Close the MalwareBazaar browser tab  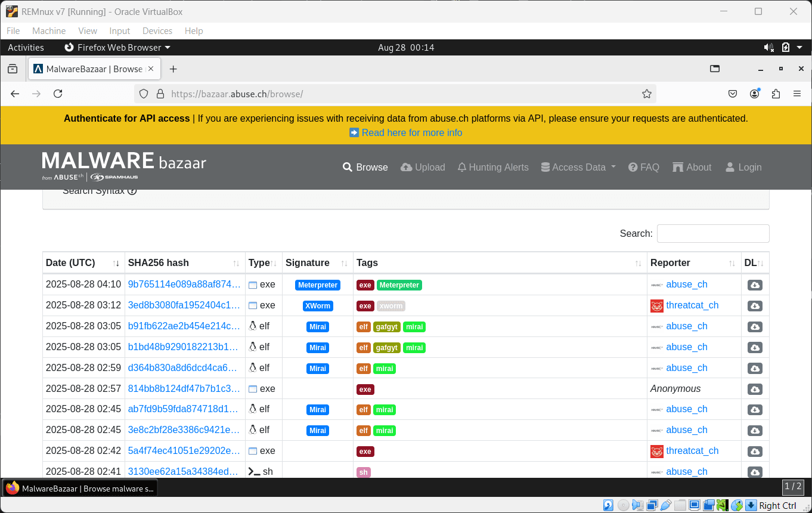151,69
